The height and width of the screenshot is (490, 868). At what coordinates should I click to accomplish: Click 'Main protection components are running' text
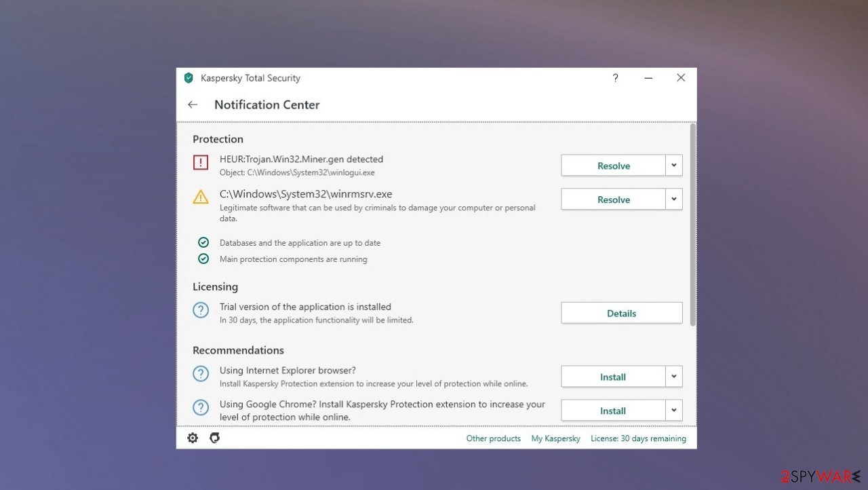[294, 259]
